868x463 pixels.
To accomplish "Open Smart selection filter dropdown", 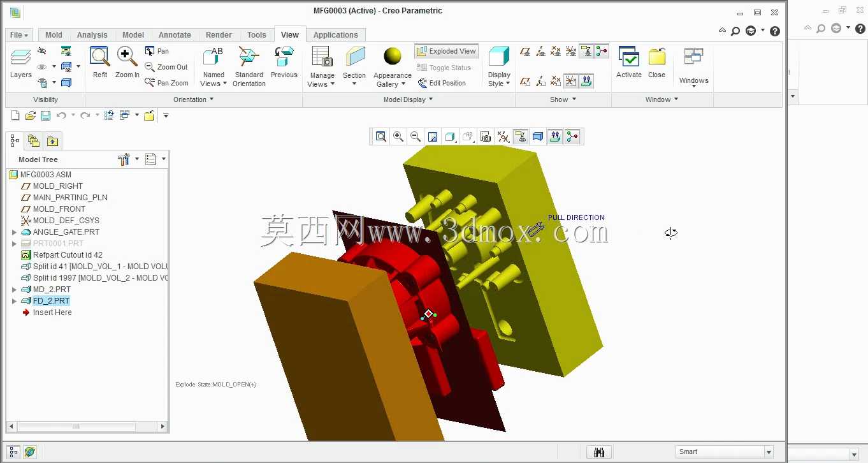I will tap(769, 452).
